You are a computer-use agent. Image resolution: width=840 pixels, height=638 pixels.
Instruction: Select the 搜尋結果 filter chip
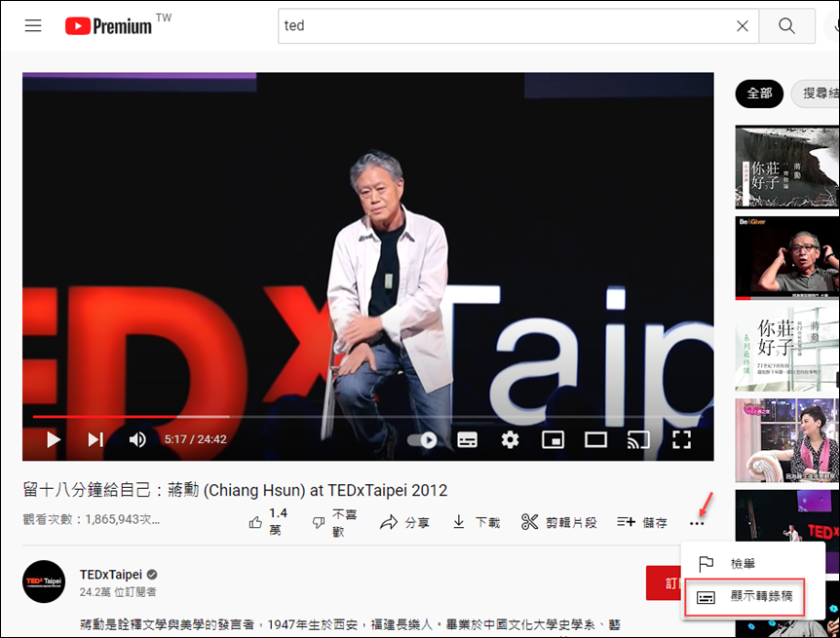[x=816, y=94]
